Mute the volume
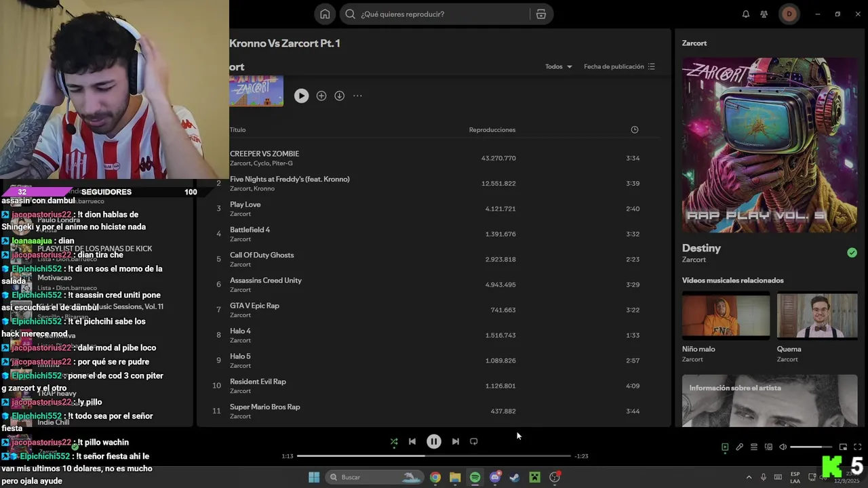This screenshot has width=868, height=488. click(x=783, y=447)
